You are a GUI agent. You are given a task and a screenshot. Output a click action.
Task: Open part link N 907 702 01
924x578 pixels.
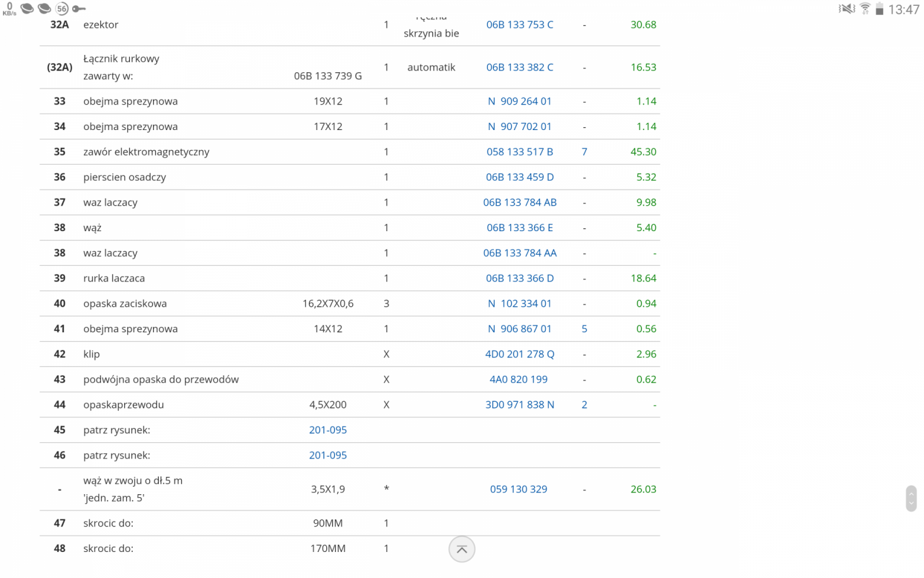click(520, 127)
